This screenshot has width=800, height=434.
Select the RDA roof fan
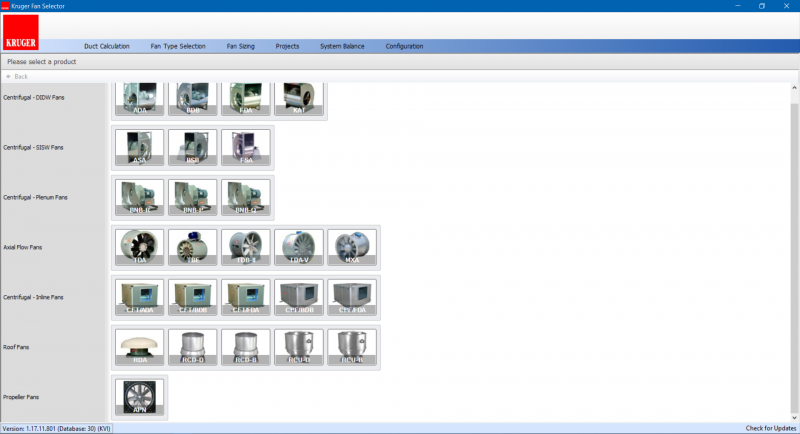139,347
